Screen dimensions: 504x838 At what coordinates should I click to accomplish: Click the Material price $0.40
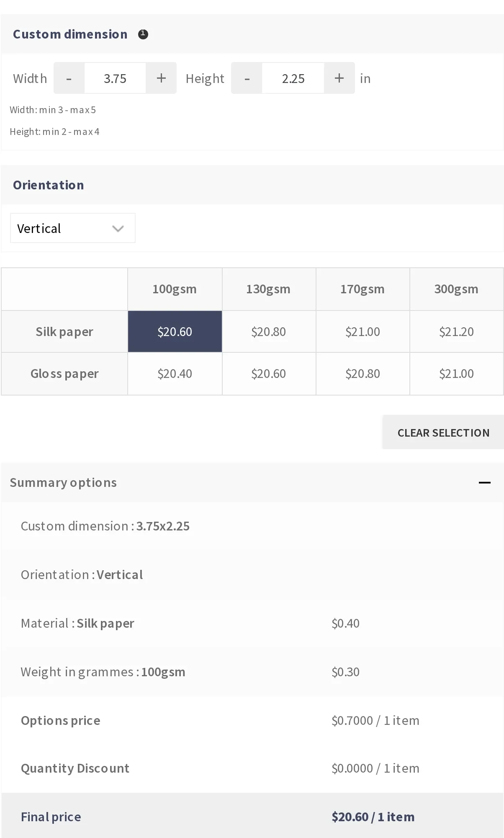coord(345,623)
